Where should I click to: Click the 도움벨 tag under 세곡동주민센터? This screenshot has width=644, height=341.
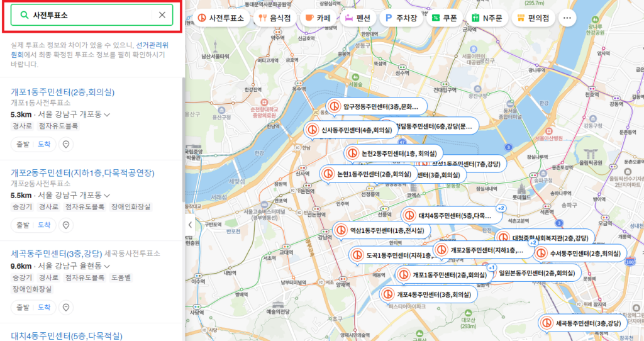(x=121, y=277)
